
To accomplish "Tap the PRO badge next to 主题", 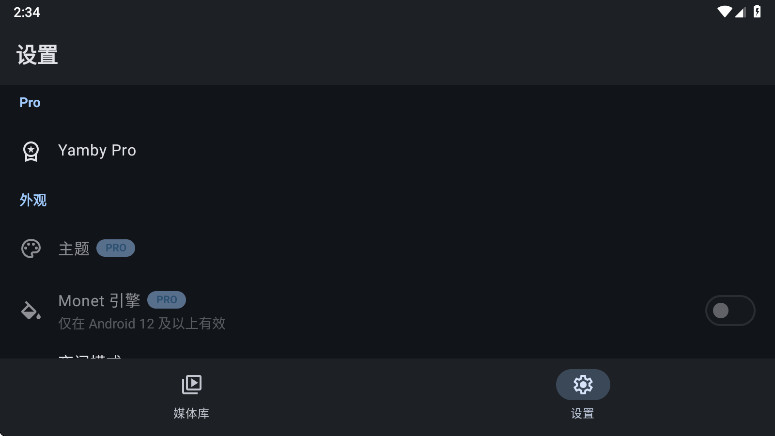I will 116,248.
